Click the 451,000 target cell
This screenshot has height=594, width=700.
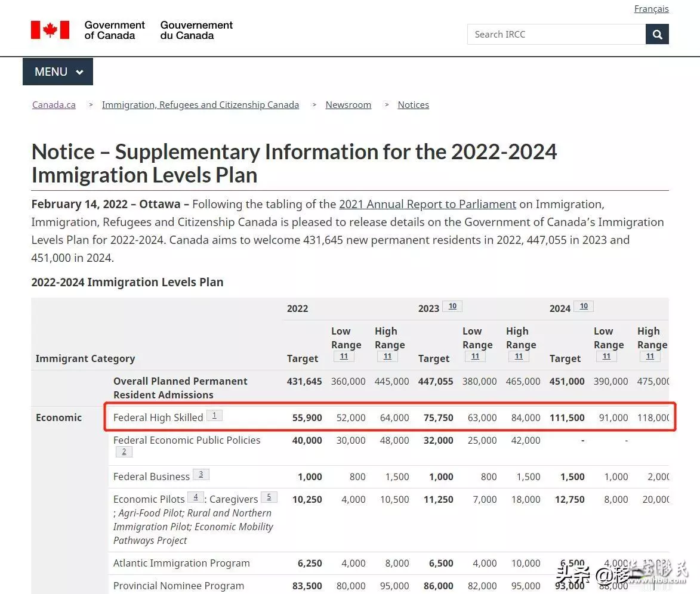click(566, 382)
